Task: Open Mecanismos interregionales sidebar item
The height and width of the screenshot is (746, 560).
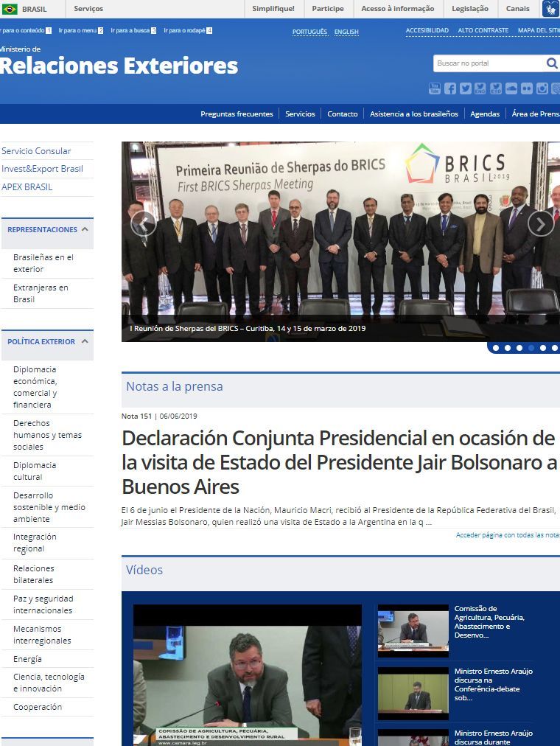Action: coord(42,635)
